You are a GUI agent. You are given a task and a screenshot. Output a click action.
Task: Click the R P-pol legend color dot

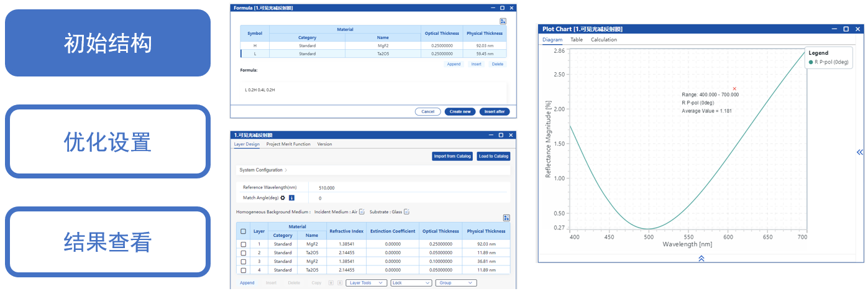click(811, 62)
